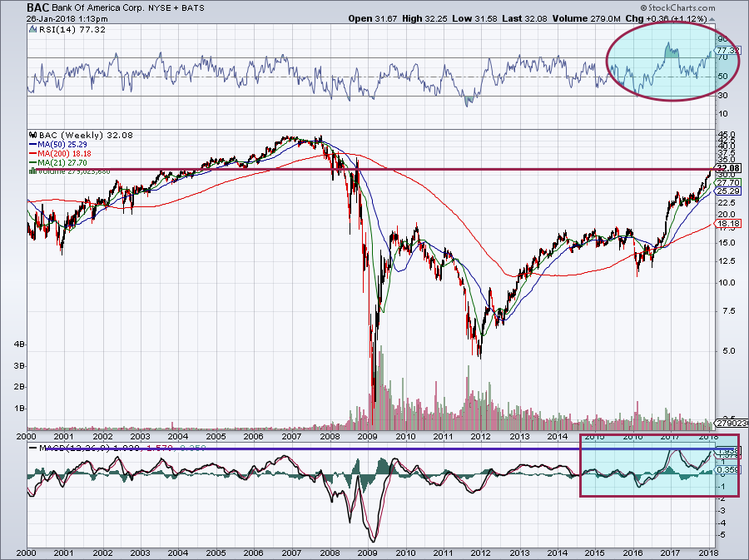Click the 27.70 MA(21) tag on price axis
This screenshot has width=749, height=560.
coord(728,182)
